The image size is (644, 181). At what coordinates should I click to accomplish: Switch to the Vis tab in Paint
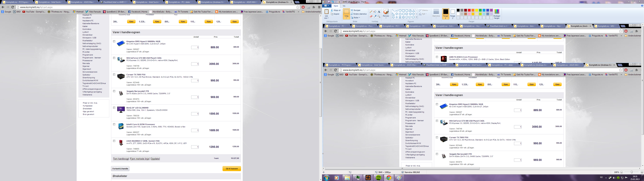[x=344, y=6]
